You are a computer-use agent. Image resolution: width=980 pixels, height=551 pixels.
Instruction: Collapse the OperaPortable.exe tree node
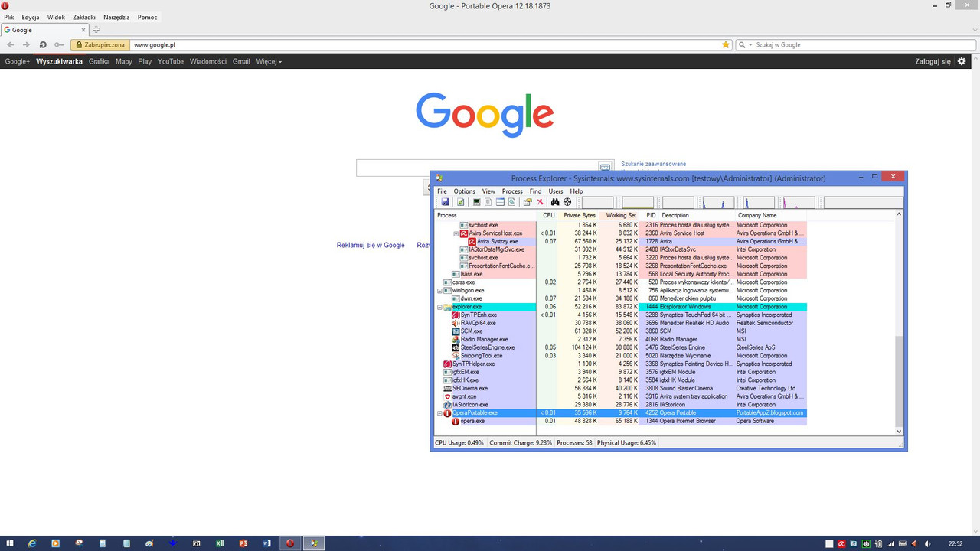coord(439,413)
